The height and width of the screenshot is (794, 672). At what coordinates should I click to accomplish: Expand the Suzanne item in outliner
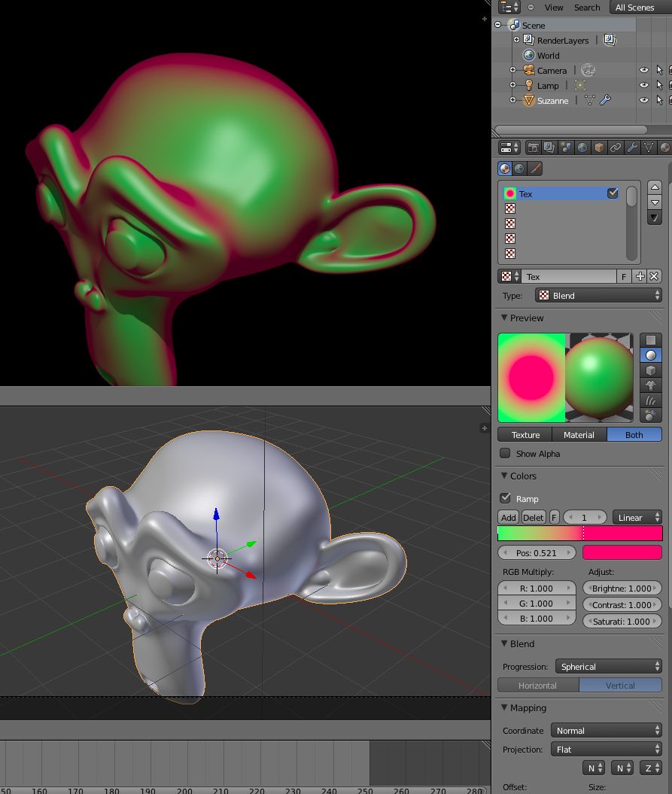(x=512, y=100)
